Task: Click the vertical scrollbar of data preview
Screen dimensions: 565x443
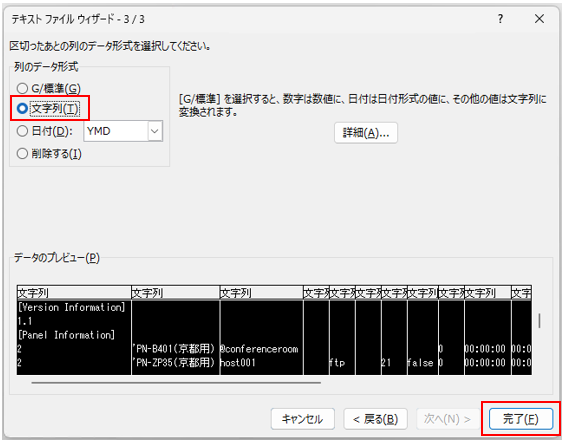Action: click(x=539, y=320)
